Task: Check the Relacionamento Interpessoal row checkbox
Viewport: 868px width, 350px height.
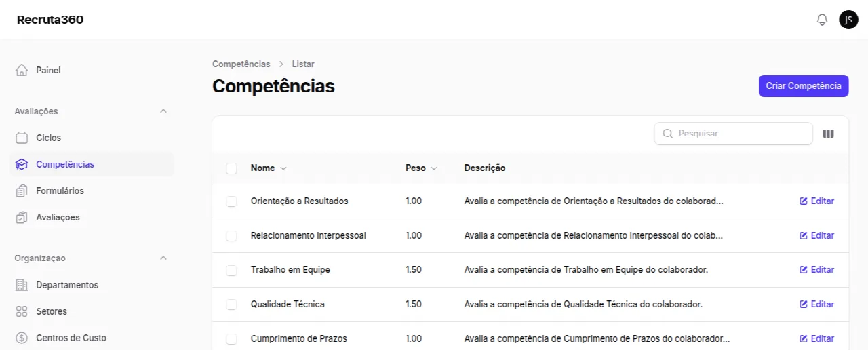Action: [x=231, y=236]
